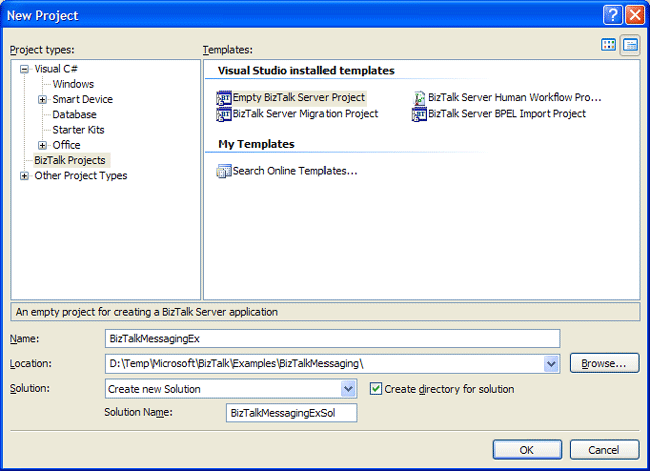Collapse the Visual C# tree node

(24, 69)
